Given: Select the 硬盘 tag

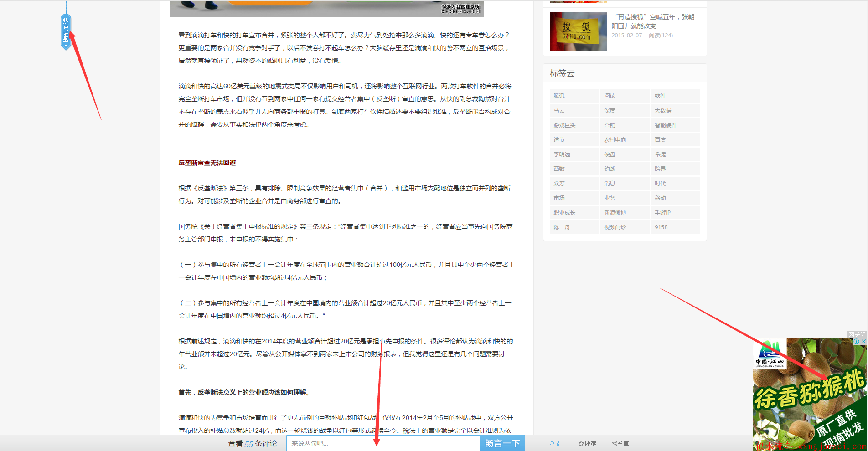Looking at the screenshot, I should click(625, 154).
